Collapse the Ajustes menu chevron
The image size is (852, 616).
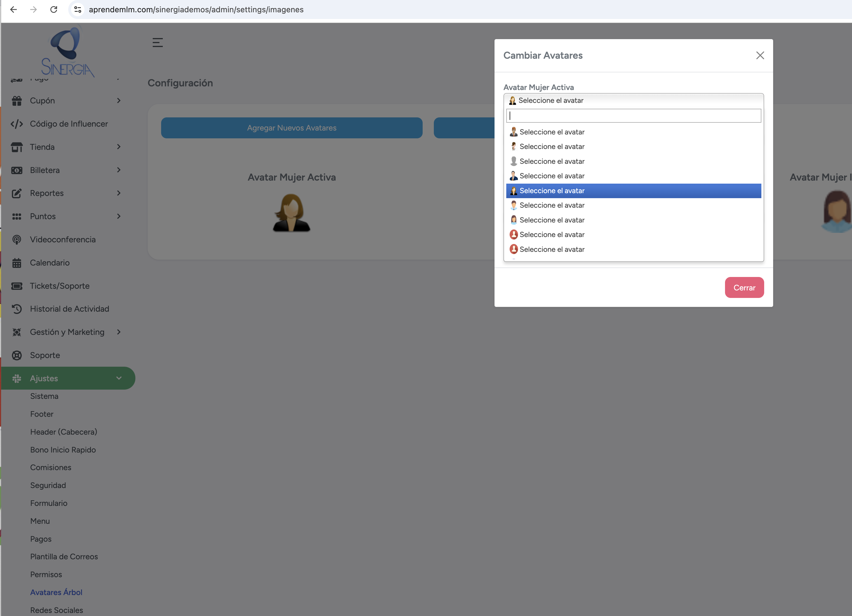coord(119,378)
